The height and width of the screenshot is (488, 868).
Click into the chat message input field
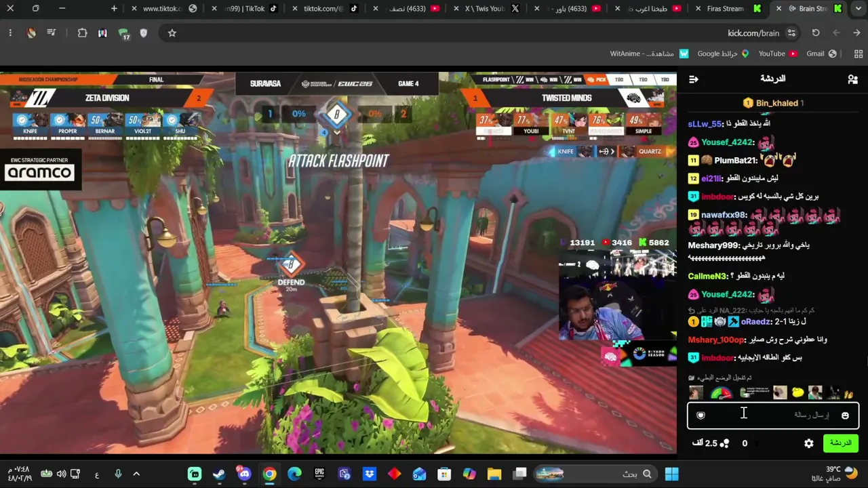[x=773, y=415]
